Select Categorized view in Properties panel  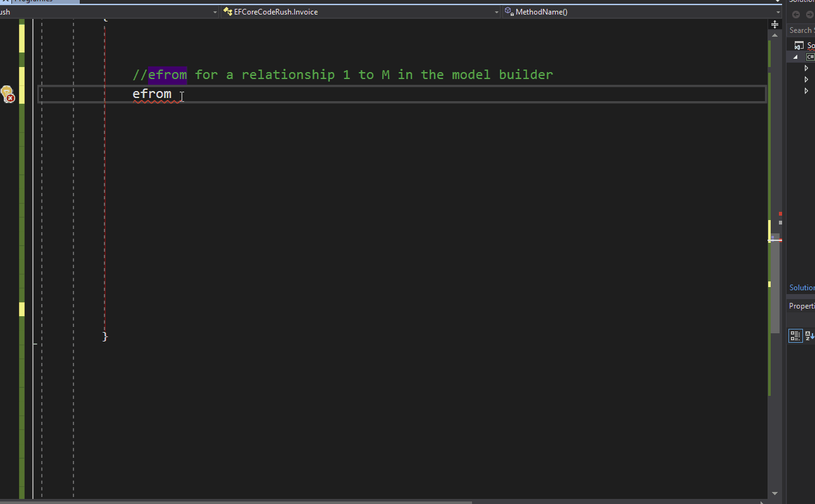[796, 336]
